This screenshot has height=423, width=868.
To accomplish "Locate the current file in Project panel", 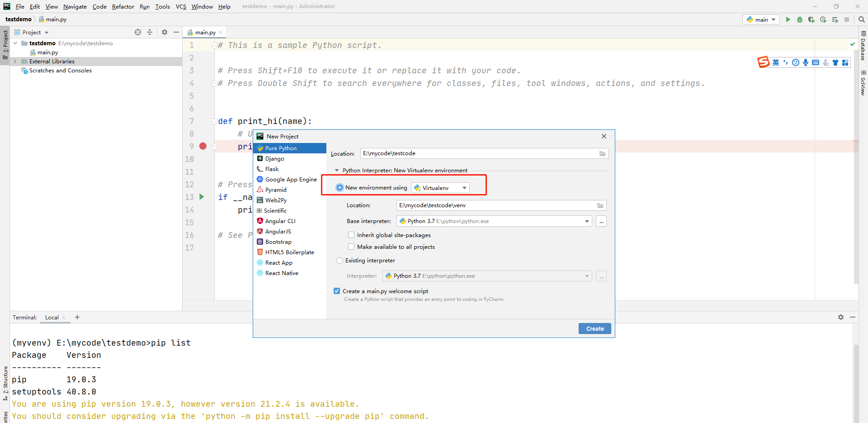I will (138, 32).
